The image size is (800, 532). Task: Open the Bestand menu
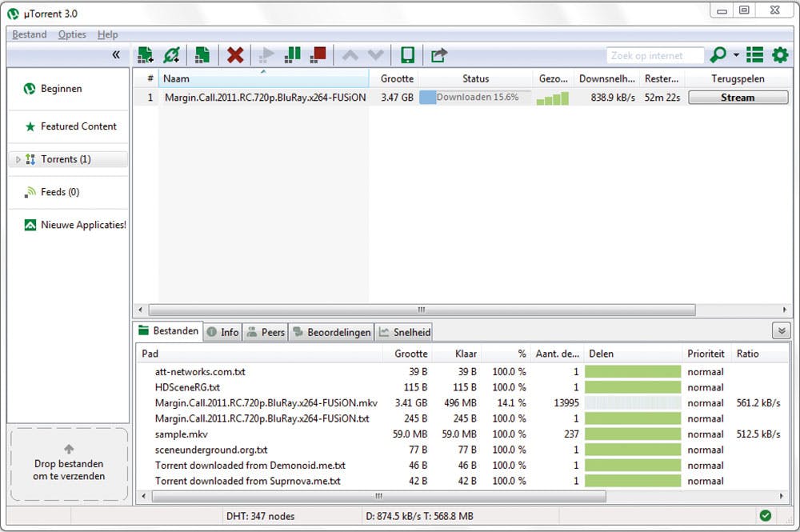(29, 34)
